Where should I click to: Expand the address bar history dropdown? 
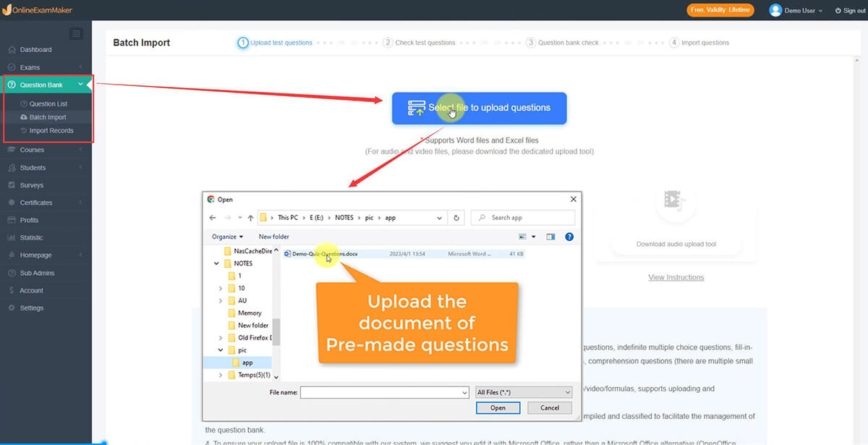pos(440,218)
